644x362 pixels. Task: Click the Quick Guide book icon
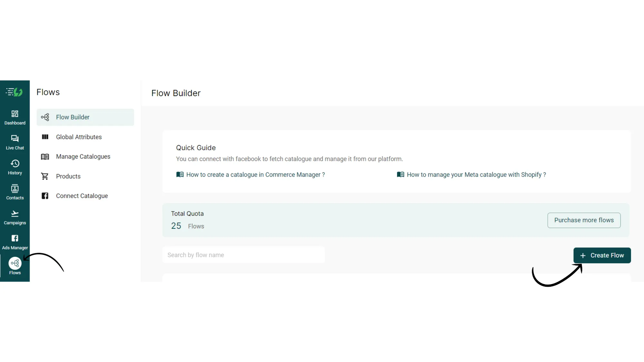(180, 174)
